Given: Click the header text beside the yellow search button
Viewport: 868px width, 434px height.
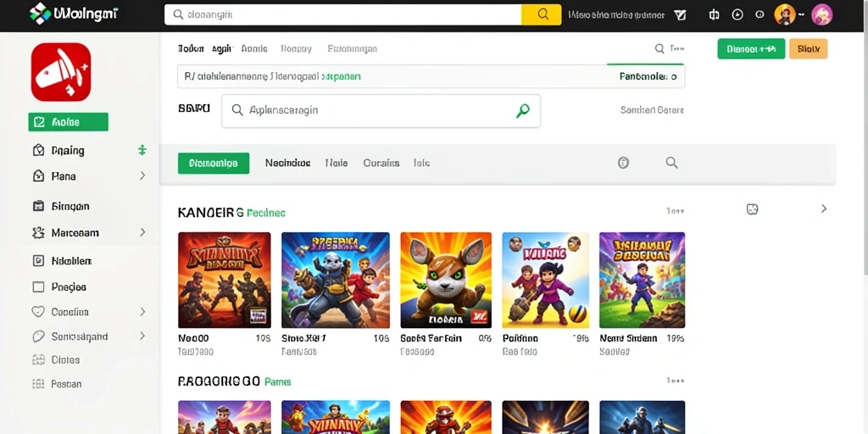Looking at the screenshot, I should (x=616, y=15).
